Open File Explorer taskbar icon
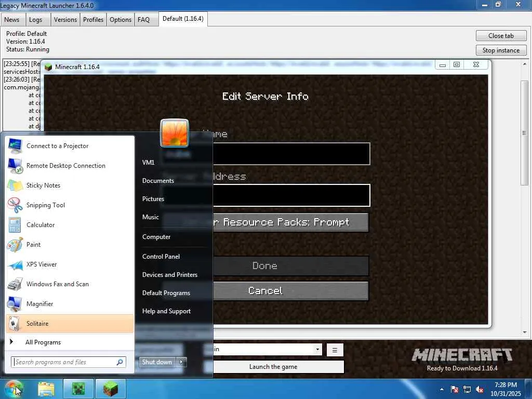Image resolution: width=532 pixels, height=399 pixels. (x=46, y=389)
